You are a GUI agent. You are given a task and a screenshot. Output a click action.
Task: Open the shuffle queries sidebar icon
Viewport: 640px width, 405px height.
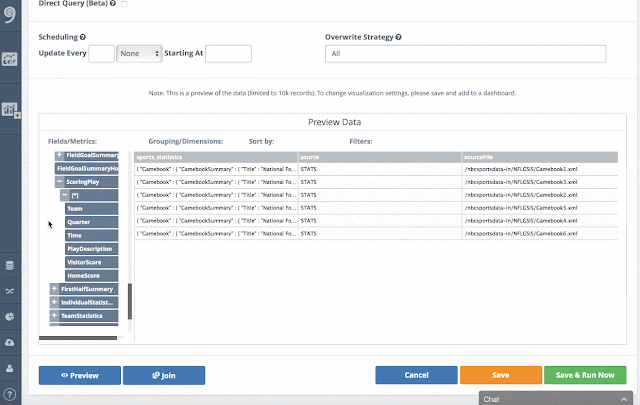10,291
